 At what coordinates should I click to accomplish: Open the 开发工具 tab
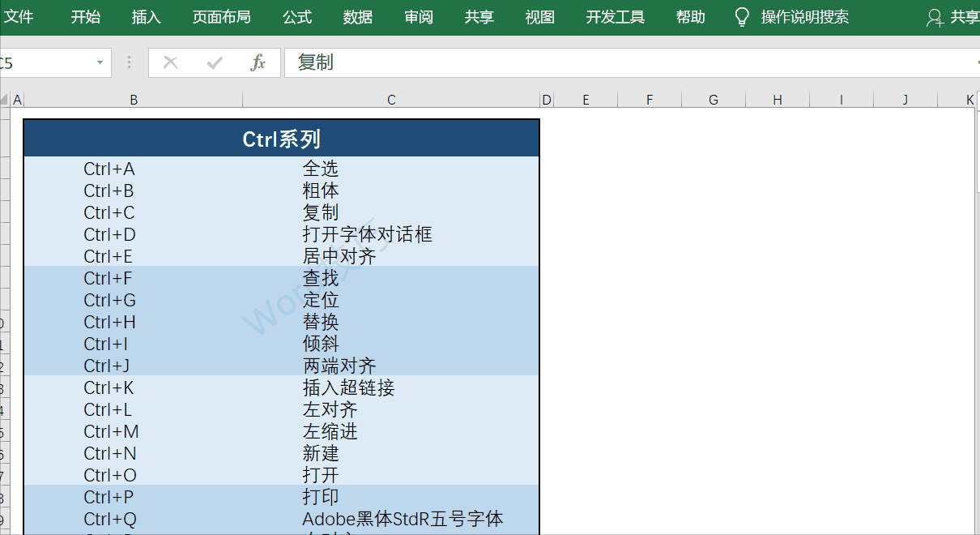click(x=616, y=17)
